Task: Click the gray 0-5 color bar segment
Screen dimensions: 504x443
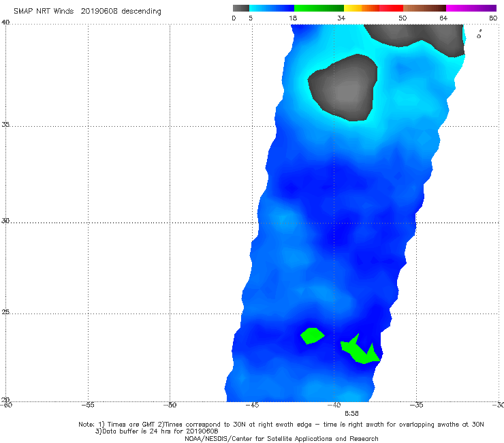Action: pos(240,8)
